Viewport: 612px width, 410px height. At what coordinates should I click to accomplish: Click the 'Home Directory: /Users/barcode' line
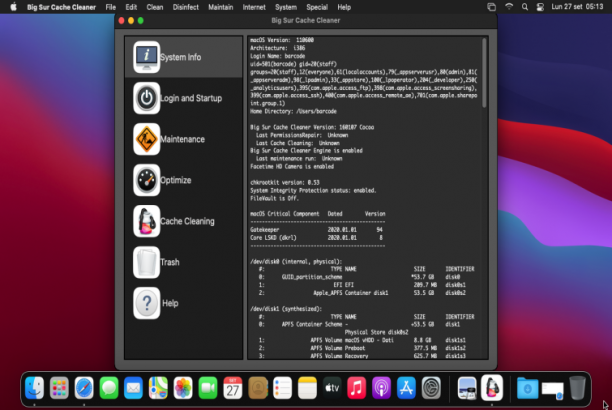tap(293, 111)
